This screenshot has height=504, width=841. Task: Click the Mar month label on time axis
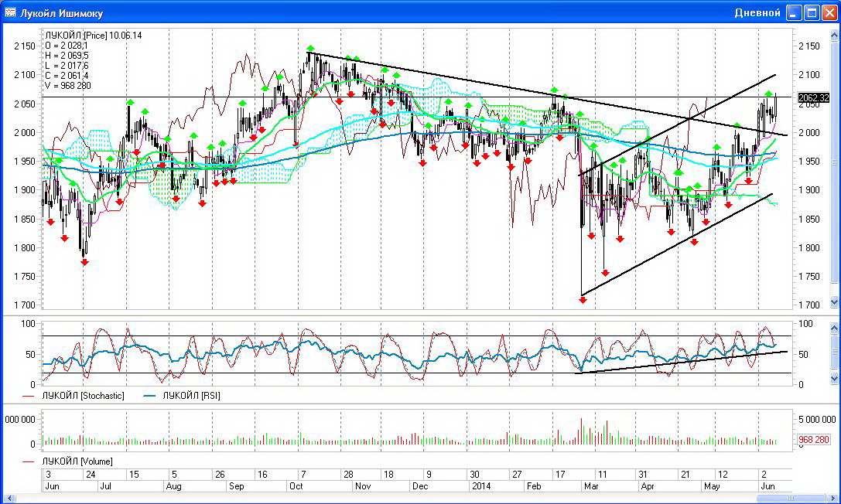coord(591,486)
